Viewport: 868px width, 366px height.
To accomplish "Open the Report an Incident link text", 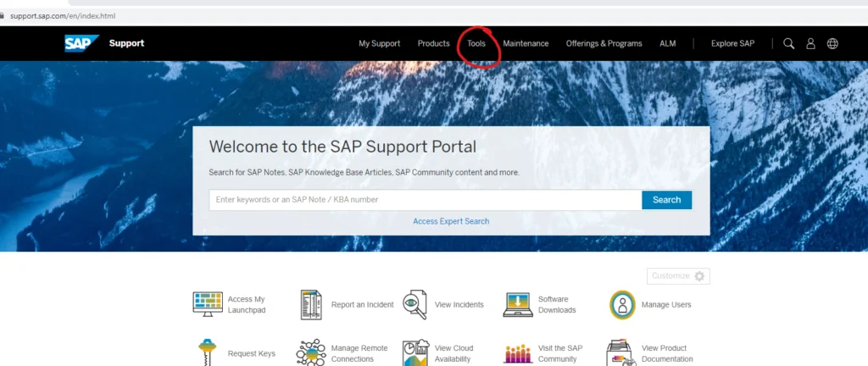I will 363,305.
